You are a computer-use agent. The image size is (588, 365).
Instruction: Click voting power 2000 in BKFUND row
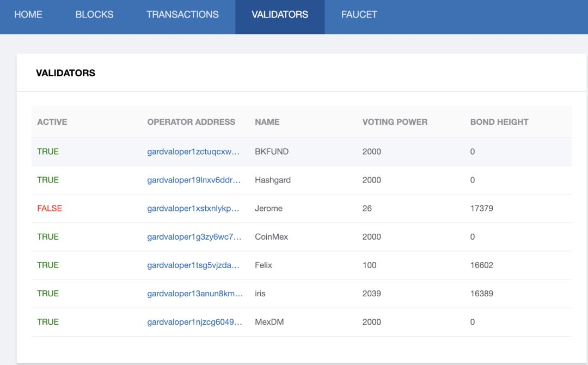pos(372,151)
